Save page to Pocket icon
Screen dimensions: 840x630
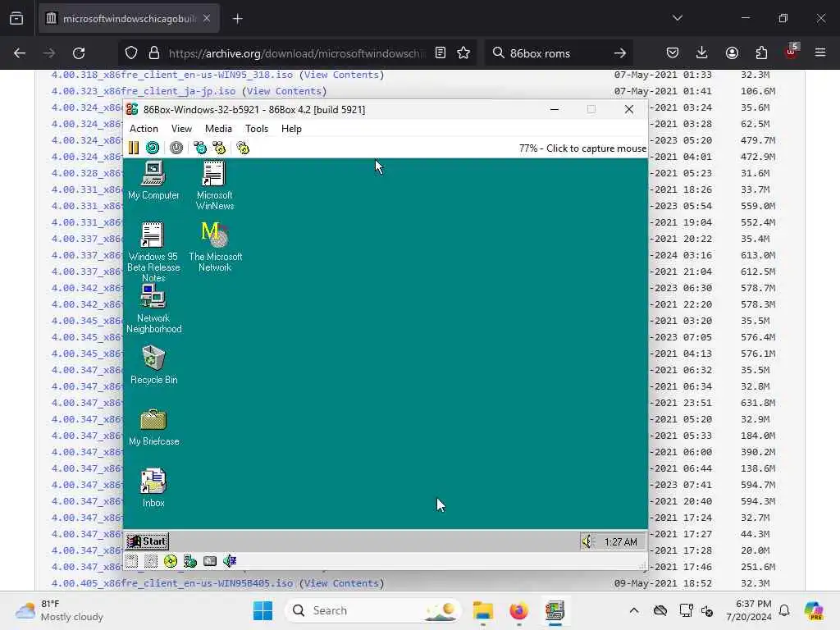click(673, 52)
